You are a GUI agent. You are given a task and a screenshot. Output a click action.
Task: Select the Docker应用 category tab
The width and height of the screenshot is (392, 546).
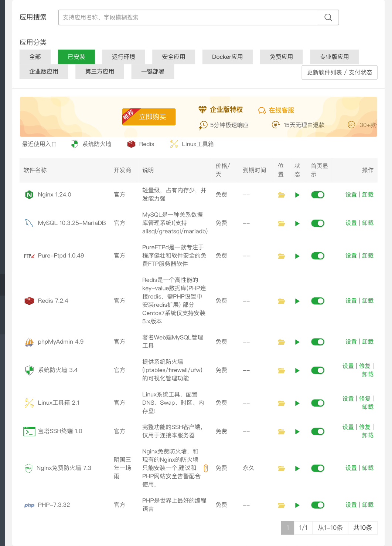point(228,57)
